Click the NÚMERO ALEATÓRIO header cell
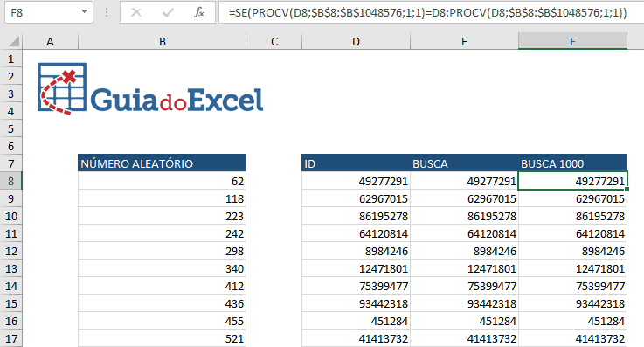 pos(163,163)
